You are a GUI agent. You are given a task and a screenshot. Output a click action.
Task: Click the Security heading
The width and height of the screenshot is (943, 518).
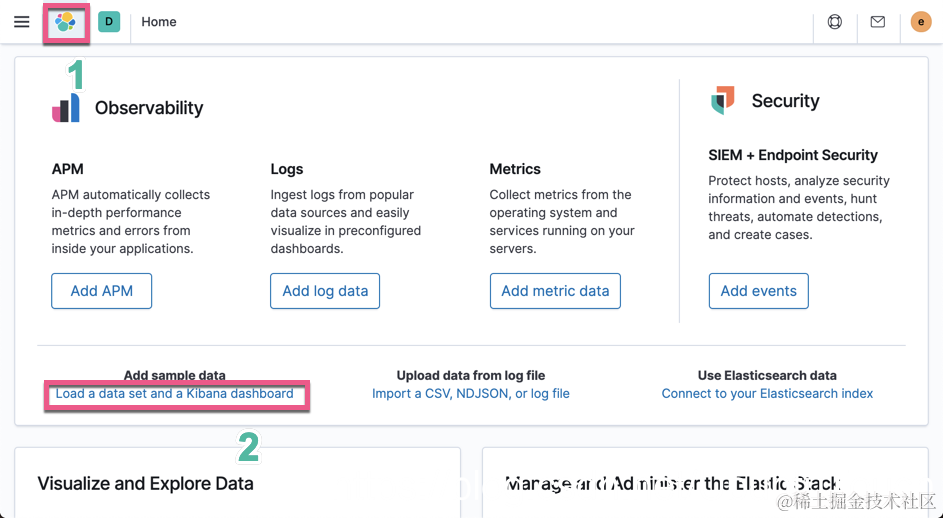[785, 101]
